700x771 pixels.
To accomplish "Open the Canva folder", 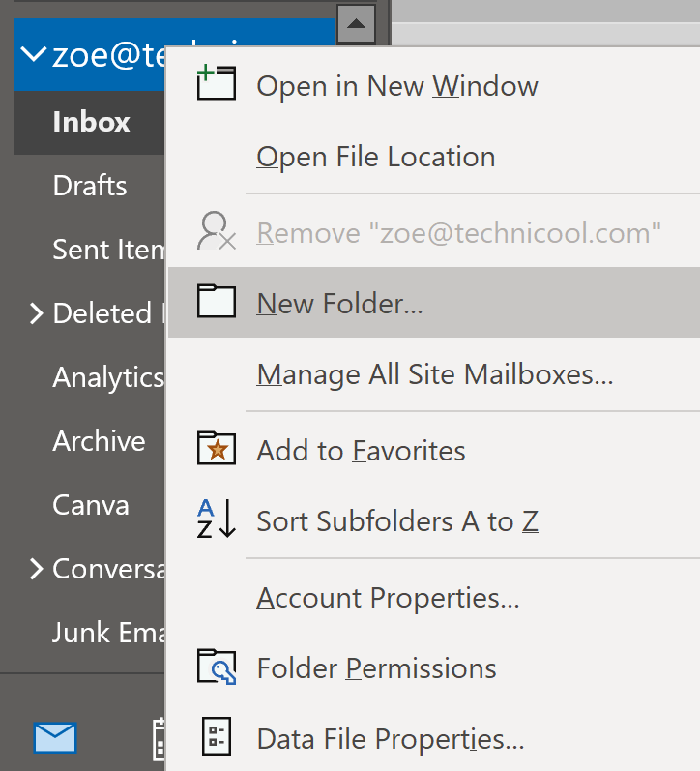I will pos(91,505).
